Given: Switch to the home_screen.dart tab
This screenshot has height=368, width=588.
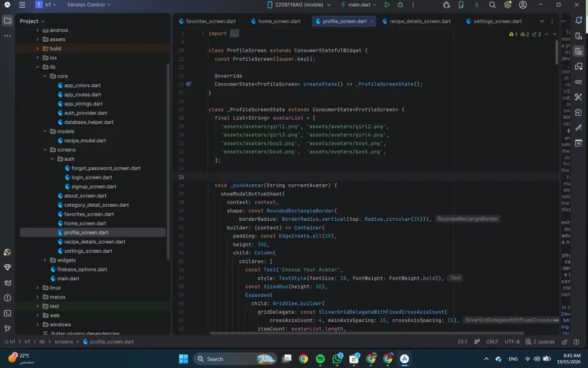Looking at the screenshot, I should click(276, 21).
